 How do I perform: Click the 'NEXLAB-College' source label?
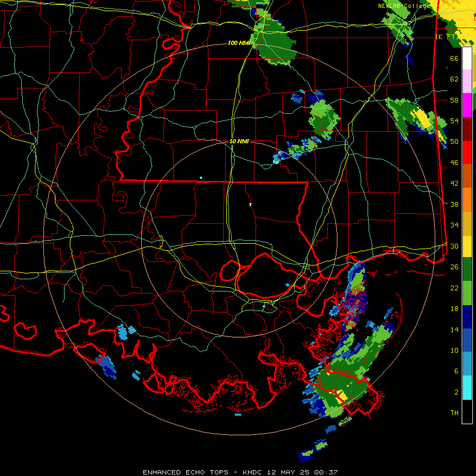pyautogui.click(x=404, y=6)
